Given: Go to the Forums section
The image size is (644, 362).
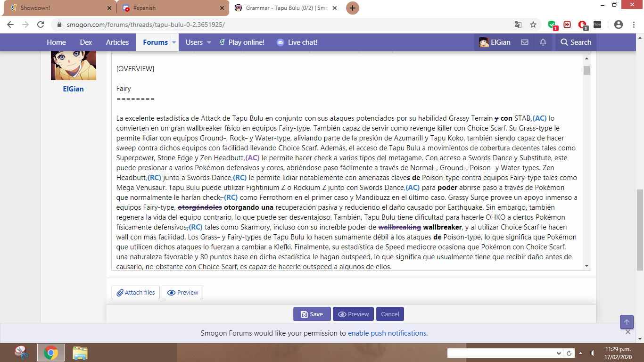Looking at the screenshot, I should 155,42.
